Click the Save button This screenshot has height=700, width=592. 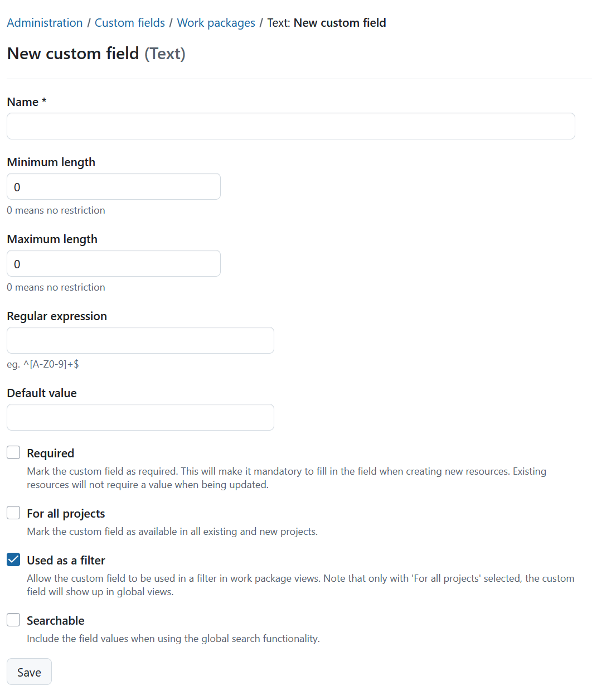click(29, 672)
